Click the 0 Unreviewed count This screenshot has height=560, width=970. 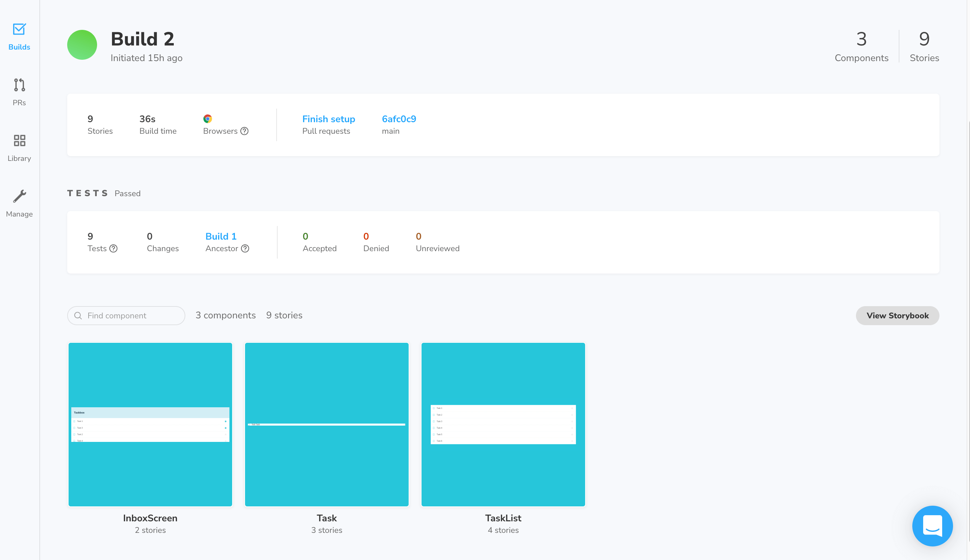418,236
